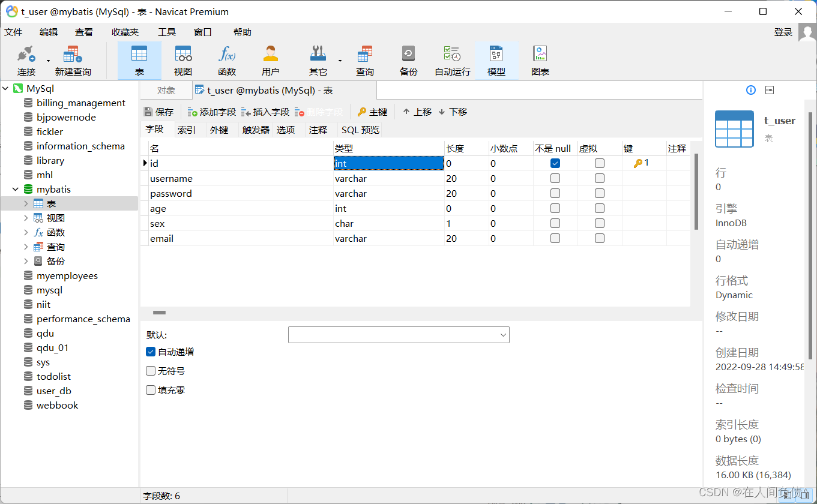The height and width of the screenshot is (504, 817).
Task: Click the Others (其它) toolbar icon
Action: pos(318,60)
